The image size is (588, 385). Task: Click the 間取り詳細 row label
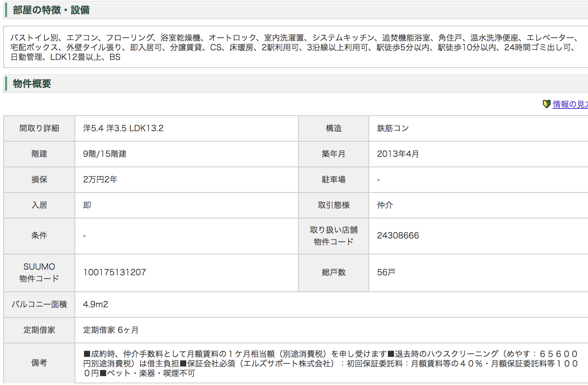tap(39, 128)
